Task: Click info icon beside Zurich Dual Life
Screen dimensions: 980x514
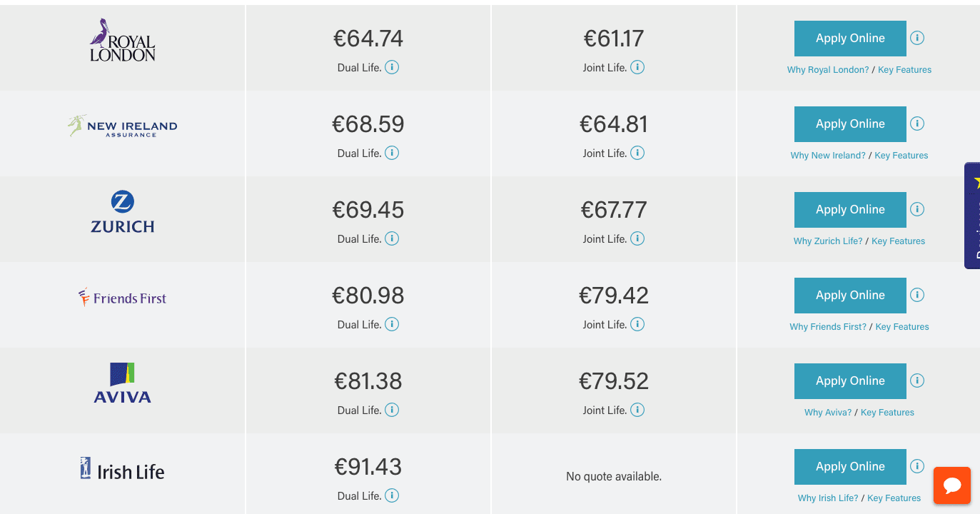Action: click(x=392, y=238)
